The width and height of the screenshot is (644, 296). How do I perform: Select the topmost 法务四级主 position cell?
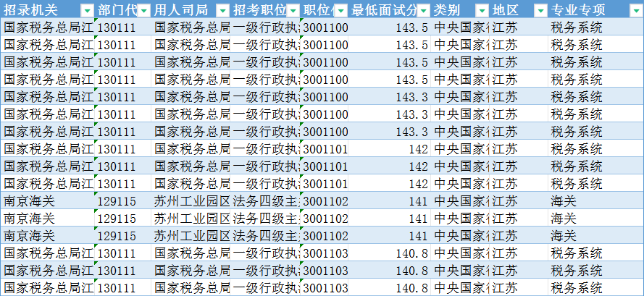click(x=265, y=201)
